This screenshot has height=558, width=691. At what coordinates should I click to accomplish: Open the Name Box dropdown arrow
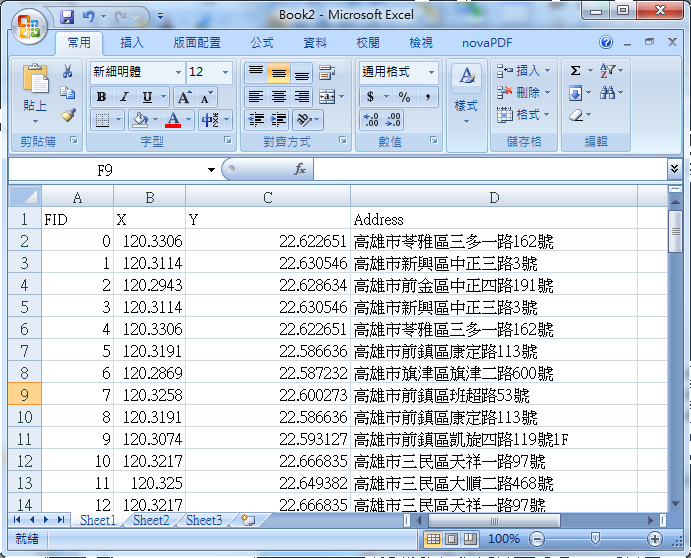click(211, 170)
